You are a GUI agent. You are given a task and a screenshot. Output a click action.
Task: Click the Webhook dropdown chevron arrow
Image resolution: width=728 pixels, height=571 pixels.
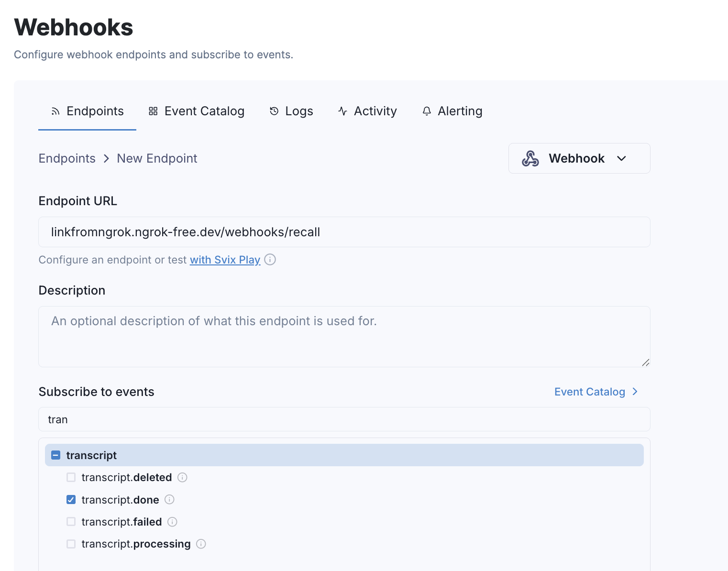tap(621, 158)
